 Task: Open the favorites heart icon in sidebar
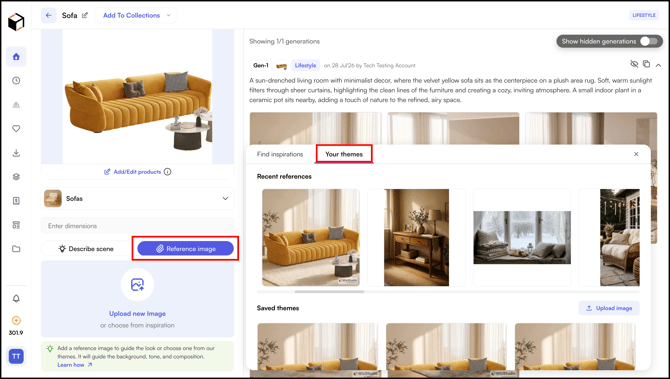click(x=16, y=128)
